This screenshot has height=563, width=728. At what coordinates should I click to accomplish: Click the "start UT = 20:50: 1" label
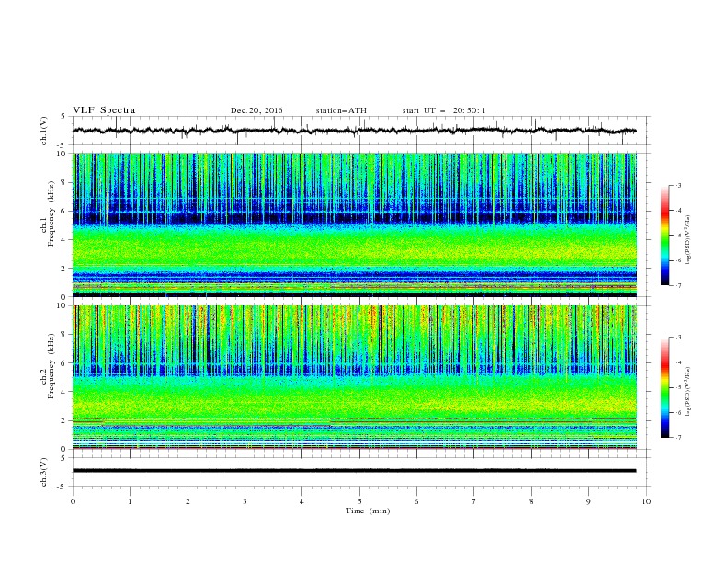[444, 110]
